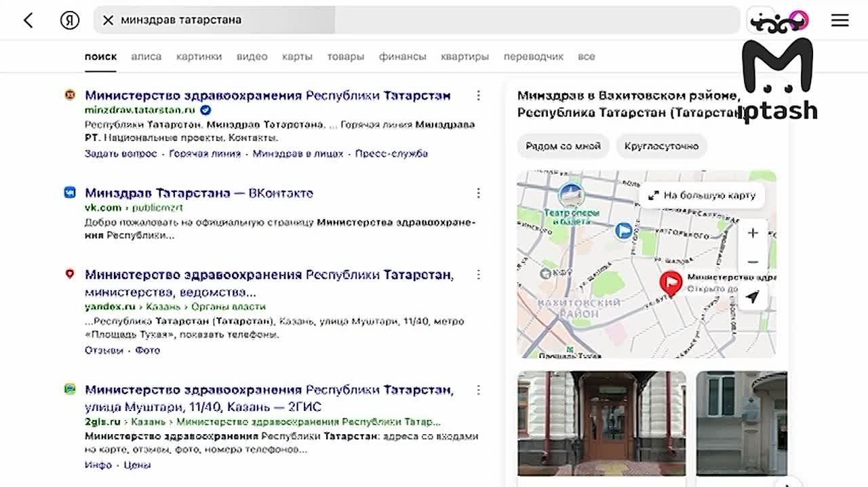
Task: Click the back arrow icon
Action: [x=28, y=20]
